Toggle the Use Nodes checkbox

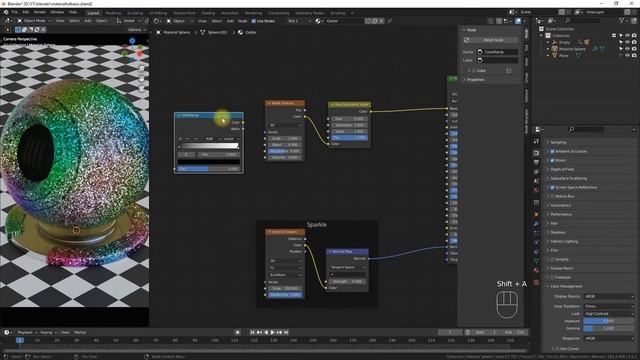pyautogui.click(x=253, y=21)
